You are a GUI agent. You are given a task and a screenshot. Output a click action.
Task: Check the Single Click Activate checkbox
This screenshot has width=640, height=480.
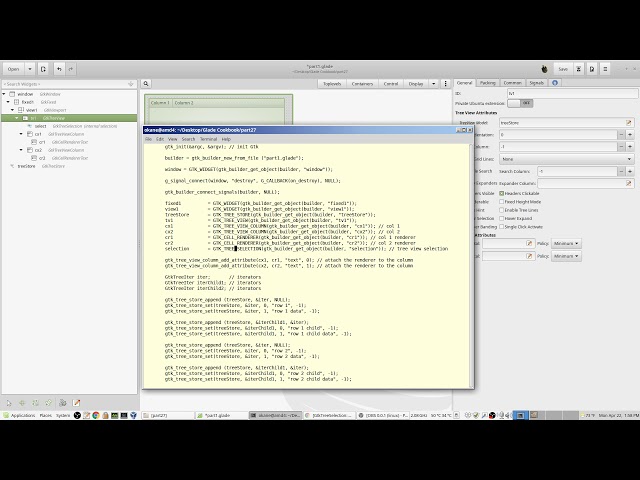[502, 227]
